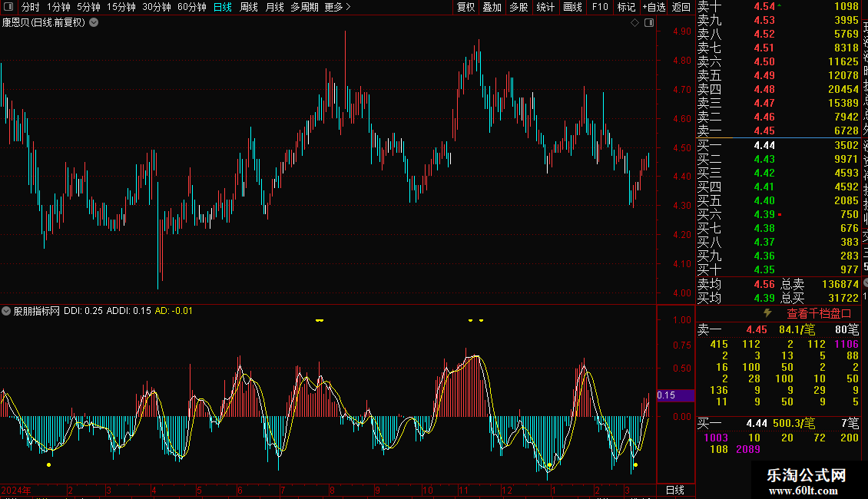Click the 500.3/笔 buy queue figure
This screenshot has height=499, width=868.
793,424
